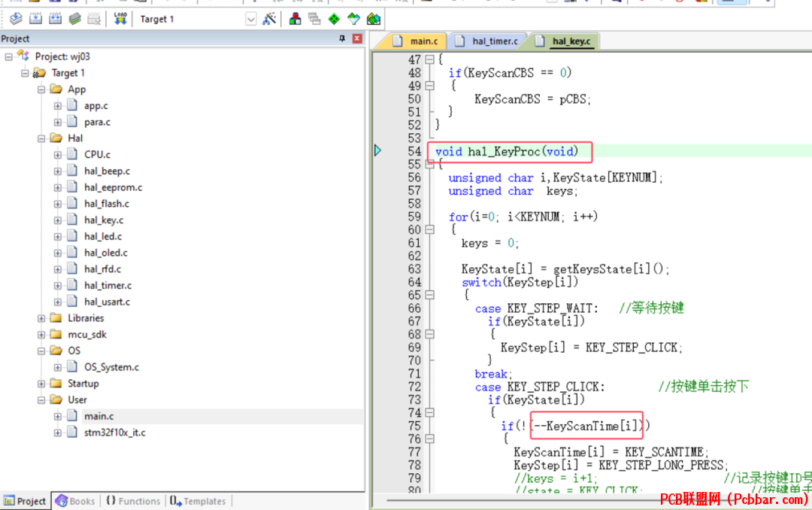Click the greyed Manage Multi-Project Workspace icon
Screen dimensions: 812x510
pyautogui.click(x=314, y=19)
